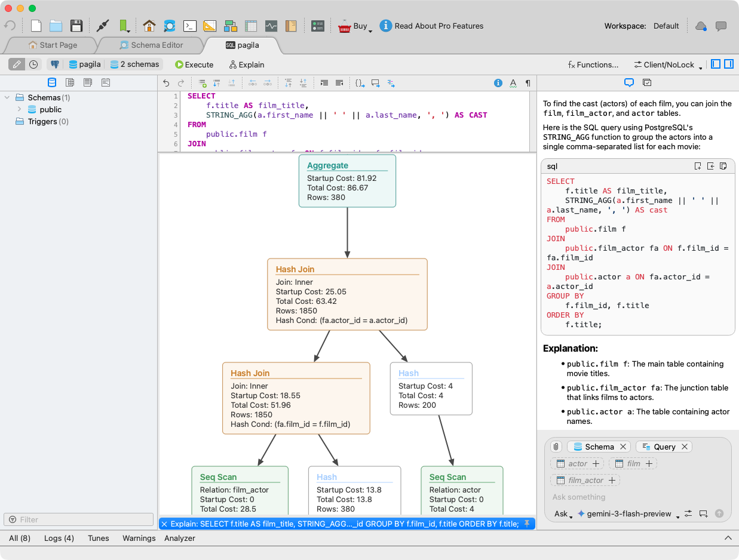Open the Ask mode dropdown
This screenshot has width=739, height=560.
tap(563, 513)
